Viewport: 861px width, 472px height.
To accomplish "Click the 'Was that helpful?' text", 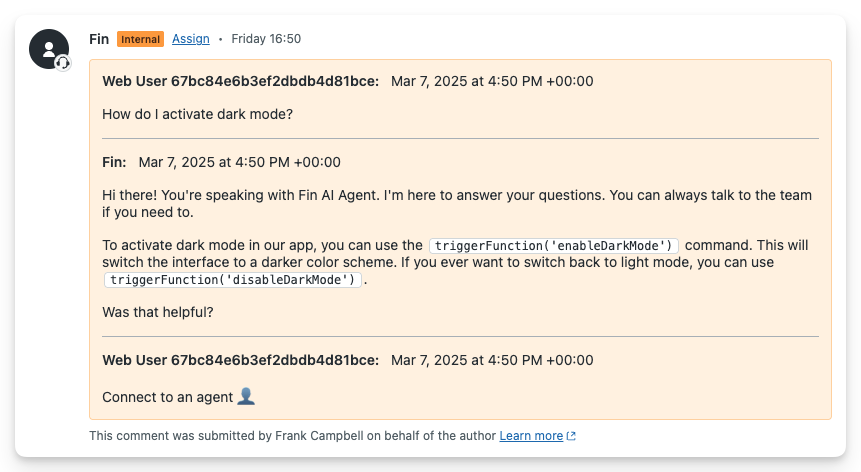I will (x=158, y=312).
